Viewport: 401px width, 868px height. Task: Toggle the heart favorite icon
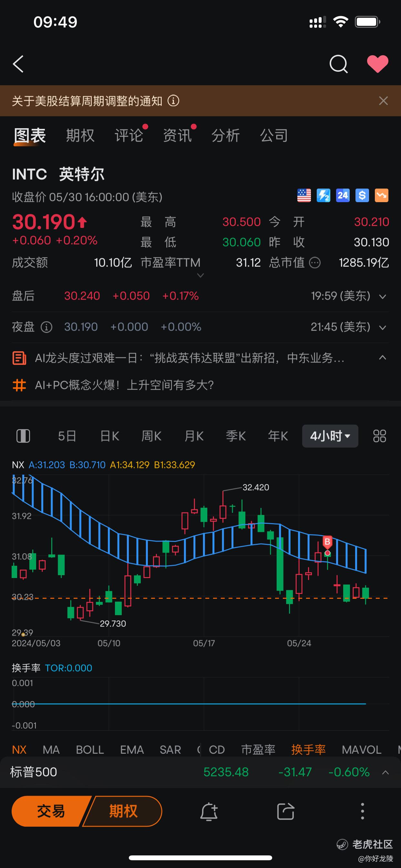pyautogui.click(x=377, y=64)
